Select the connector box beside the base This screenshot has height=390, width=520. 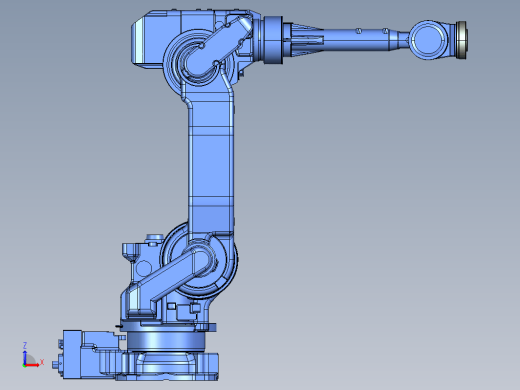click(72, 354)
